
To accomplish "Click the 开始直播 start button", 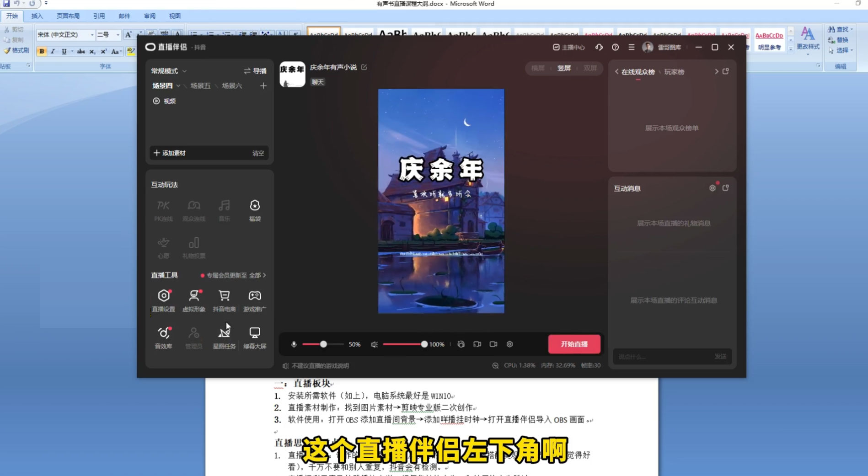I will pos(574,344).
